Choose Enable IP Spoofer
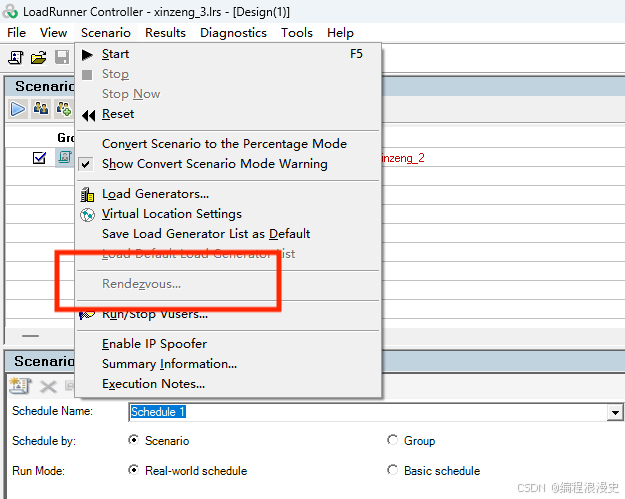Image resolution: width=625 pixels, height=499 pixels. click(228, 344)
